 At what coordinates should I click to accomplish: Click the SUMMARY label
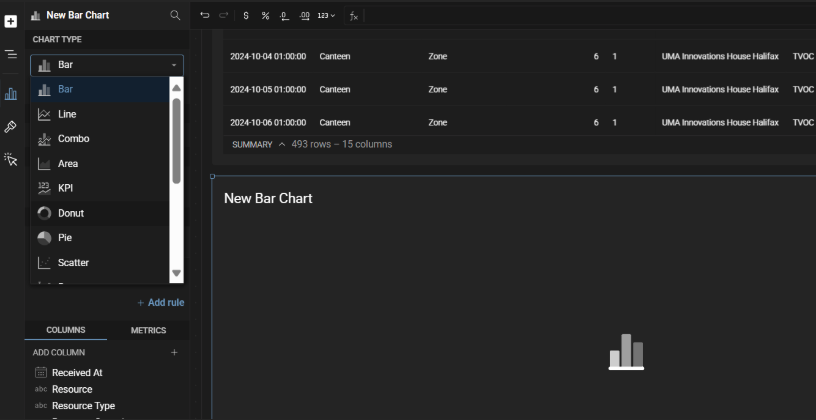click(252, 144)
